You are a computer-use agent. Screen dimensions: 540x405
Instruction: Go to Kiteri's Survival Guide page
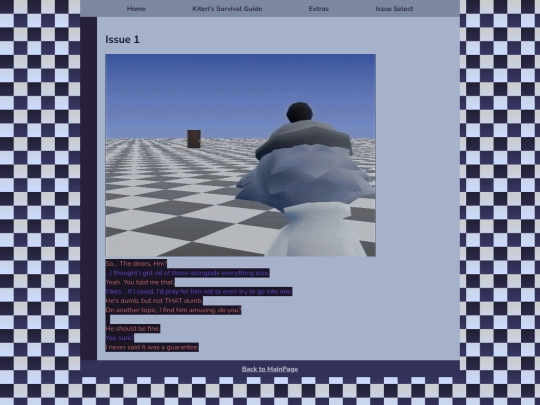[227, 9]
